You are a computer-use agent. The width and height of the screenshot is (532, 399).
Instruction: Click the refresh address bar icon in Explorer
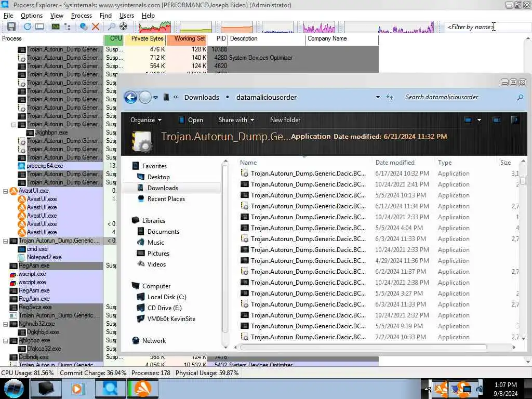pyautogui.click(x=390, y=97)
